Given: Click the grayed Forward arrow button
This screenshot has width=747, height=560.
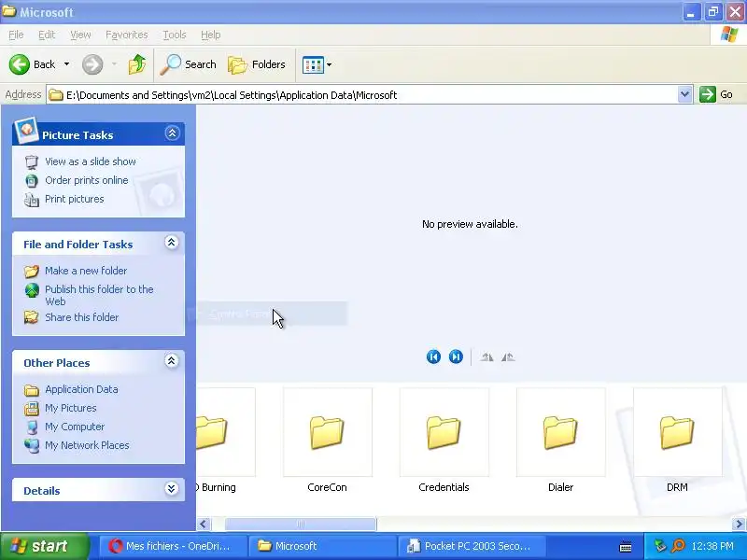Looking at the screenshot, I should coord(92,64).
